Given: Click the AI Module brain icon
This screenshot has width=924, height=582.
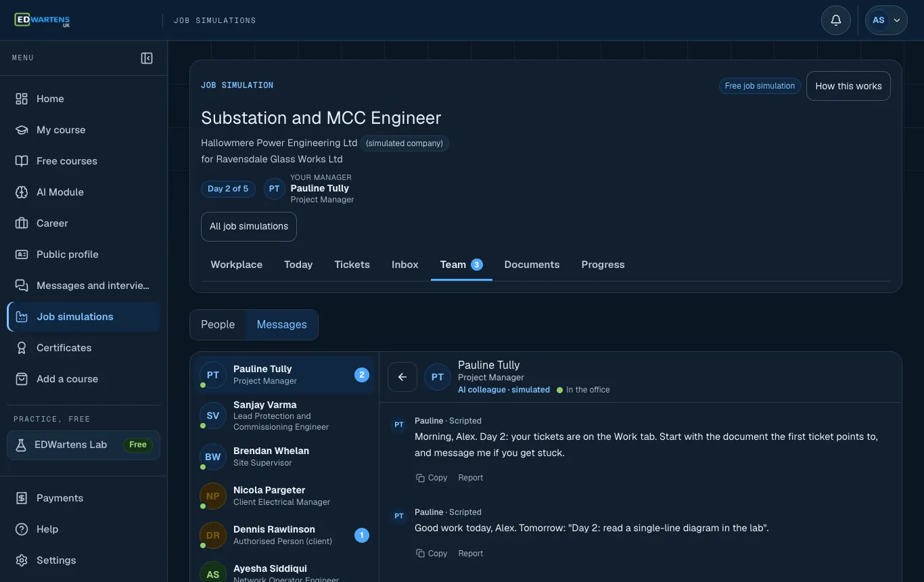Looking at the screenshot, I should [22, 192].
